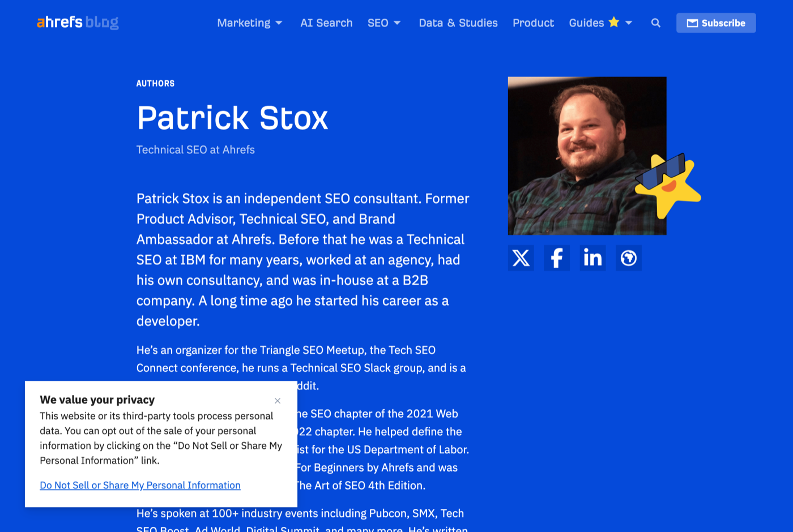Click Do Not Sell or Share link
793x532 pixels.
[x=140, y=485]
